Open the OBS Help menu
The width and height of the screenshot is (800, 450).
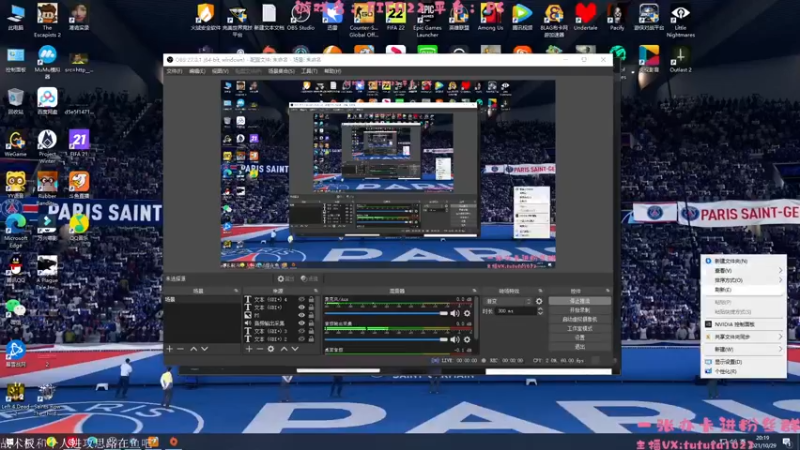[x=332, y=71]
